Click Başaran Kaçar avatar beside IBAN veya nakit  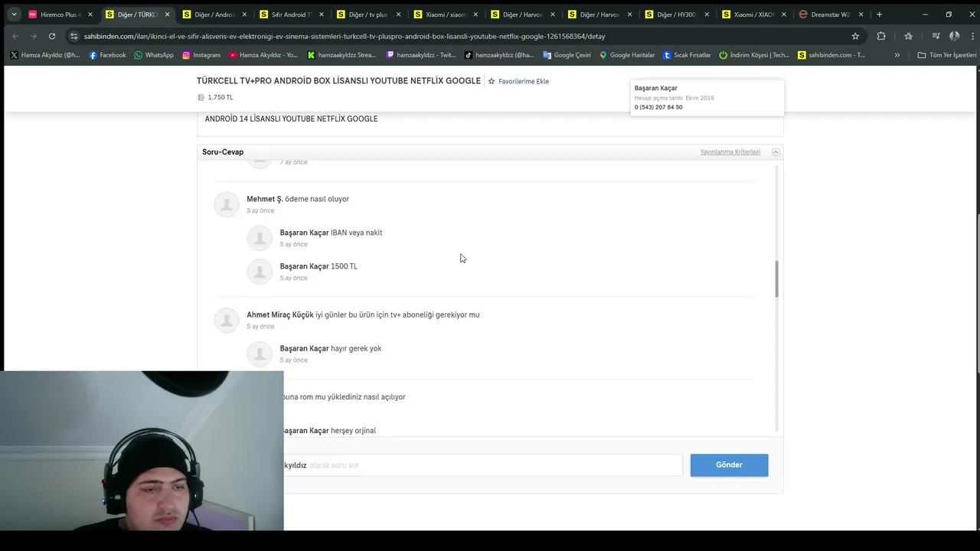click(260, 238)
